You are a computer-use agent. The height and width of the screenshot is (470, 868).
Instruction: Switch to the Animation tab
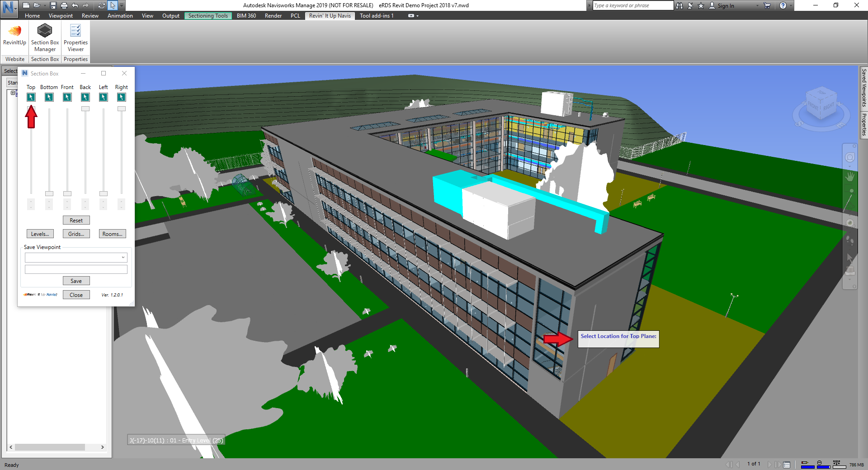point(120,16)
